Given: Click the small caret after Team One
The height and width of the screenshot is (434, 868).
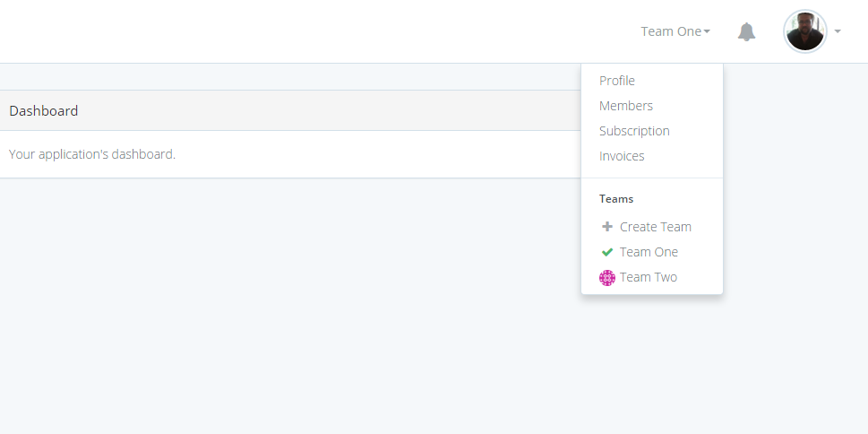Looking at the screenshot, I should tap(707, 32).
